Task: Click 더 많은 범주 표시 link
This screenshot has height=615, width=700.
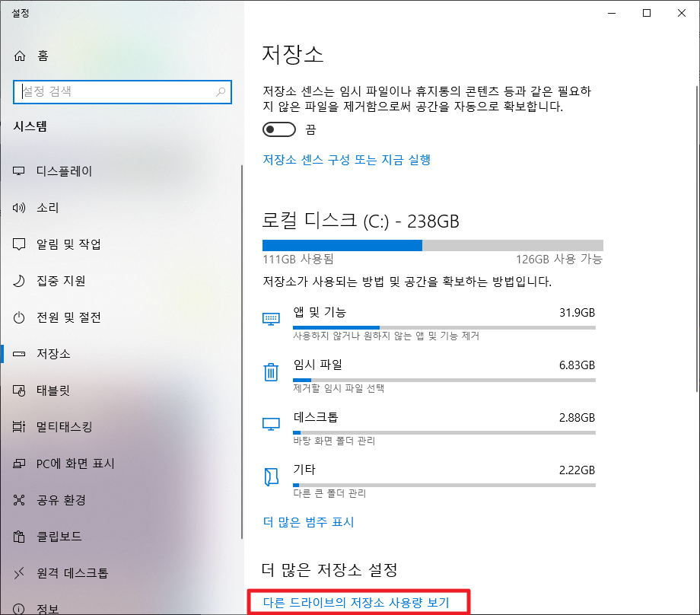Action: 308,522
